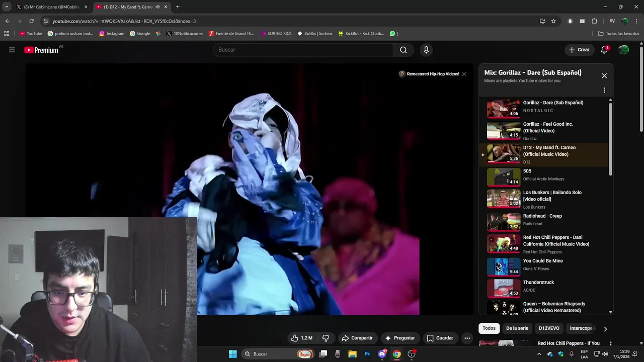Select the Interscope filter chip
This screenshot has width=644, height=362.
coord(581,328)
